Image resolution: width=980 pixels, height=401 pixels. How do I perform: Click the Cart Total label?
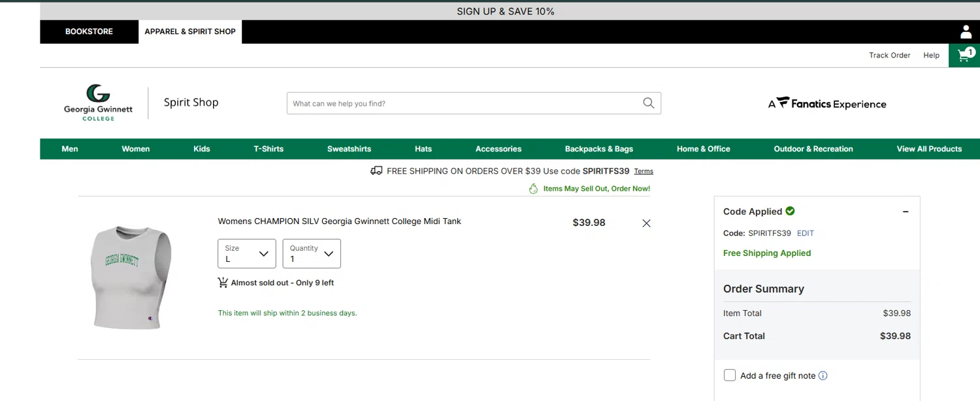click(744, 336)
